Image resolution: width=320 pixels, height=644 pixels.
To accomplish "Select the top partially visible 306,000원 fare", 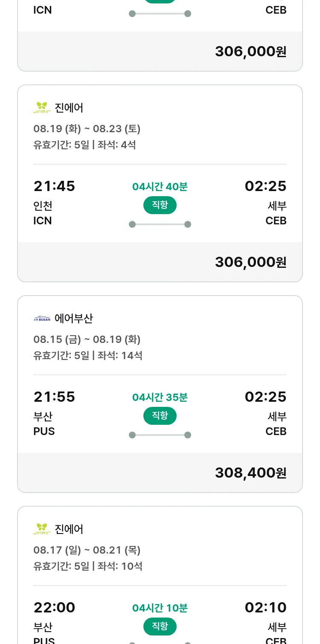I will click(x=250, y=51).
